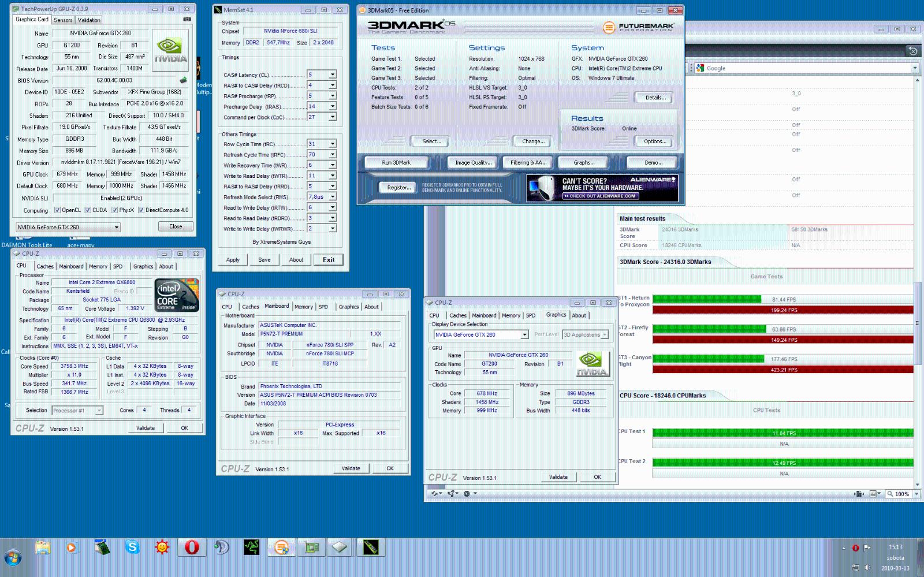924x577 pixels.
Task: Click Graphs button in 3DMark05
Action: point(584,163)
